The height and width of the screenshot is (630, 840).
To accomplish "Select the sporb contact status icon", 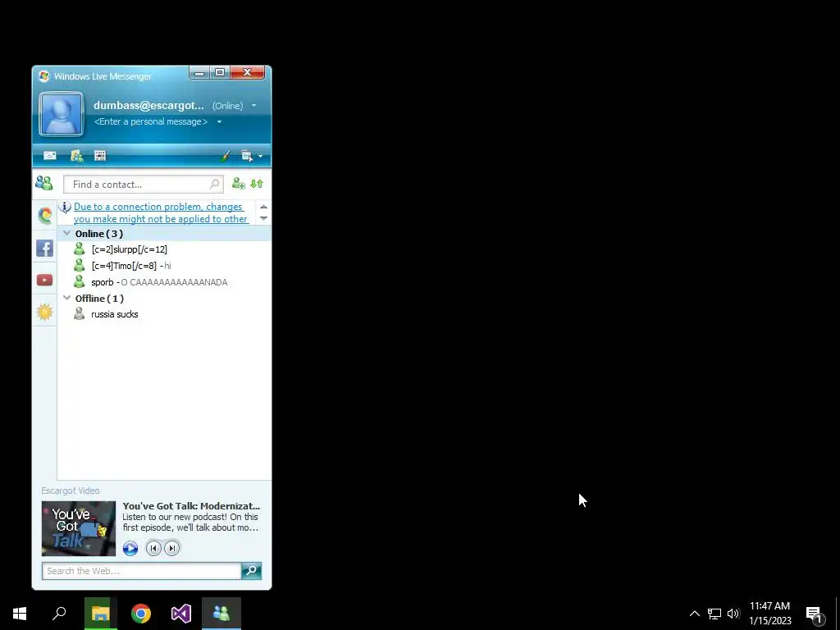I will (80, 282).
